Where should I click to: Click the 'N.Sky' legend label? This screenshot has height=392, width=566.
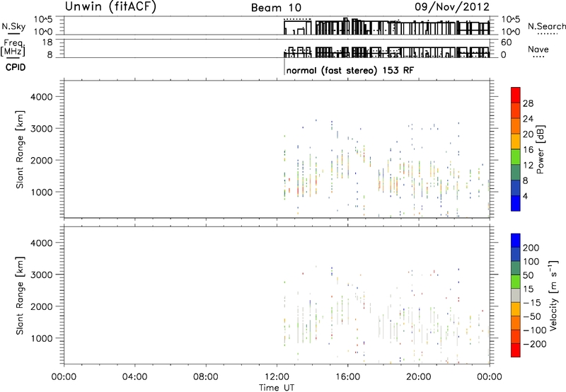(13, 26)
